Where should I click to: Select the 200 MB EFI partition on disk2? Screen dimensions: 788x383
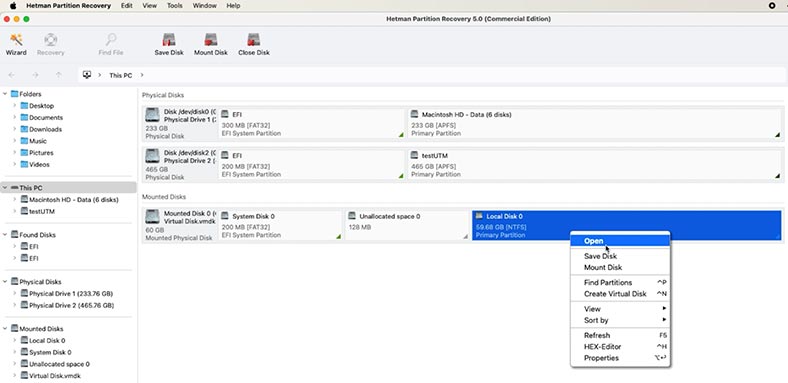(x=312, y=164)
